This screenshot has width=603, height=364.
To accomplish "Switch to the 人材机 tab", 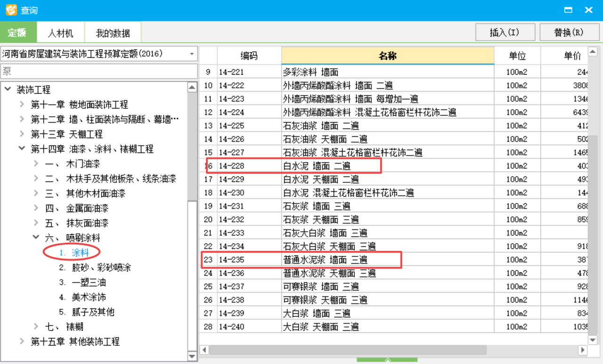I will point(61,32).
